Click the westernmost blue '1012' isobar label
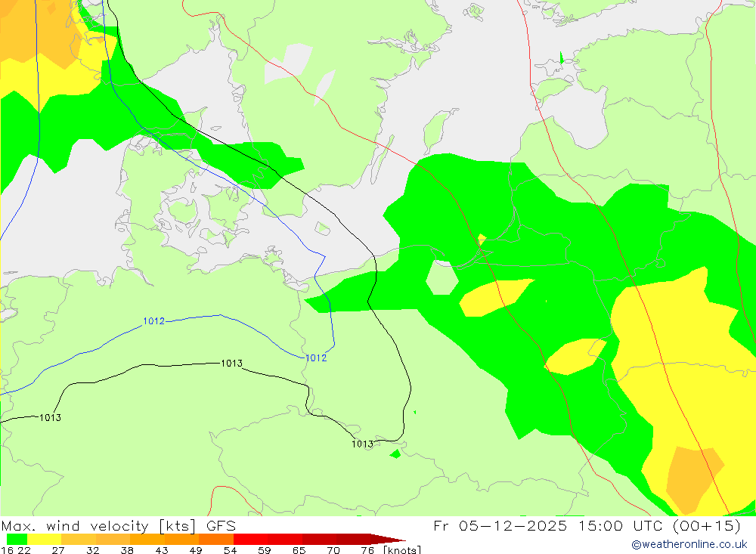The image size is (756, 554). click(153, 321)
